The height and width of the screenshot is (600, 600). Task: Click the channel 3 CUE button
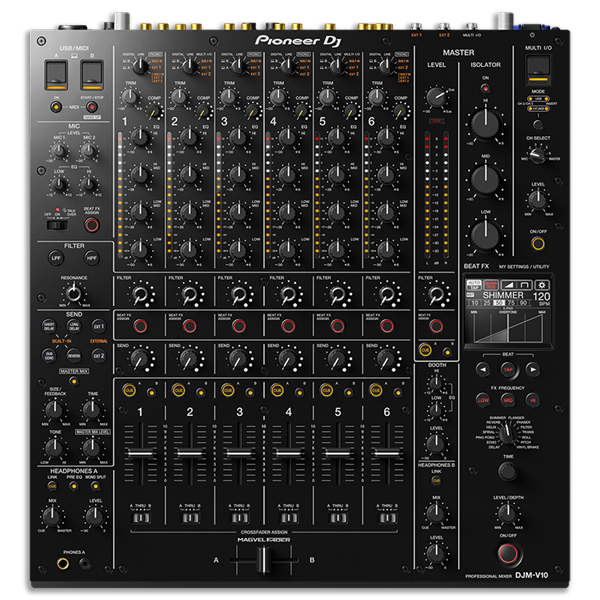[x=228, y=391]
